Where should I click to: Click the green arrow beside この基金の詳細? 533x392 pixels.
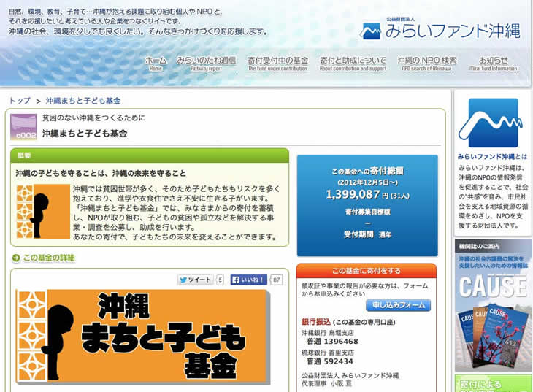(16, 258)
